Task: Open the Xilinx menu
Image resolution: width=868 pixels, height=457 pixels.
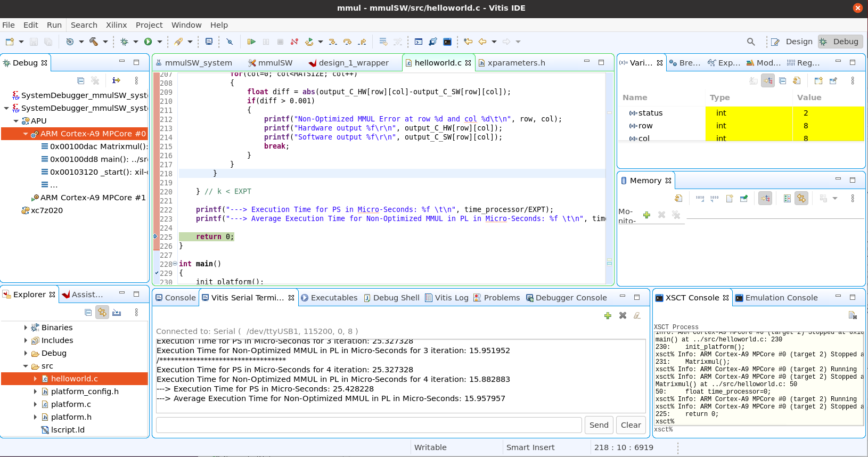Action: click(x=116, y=25)
